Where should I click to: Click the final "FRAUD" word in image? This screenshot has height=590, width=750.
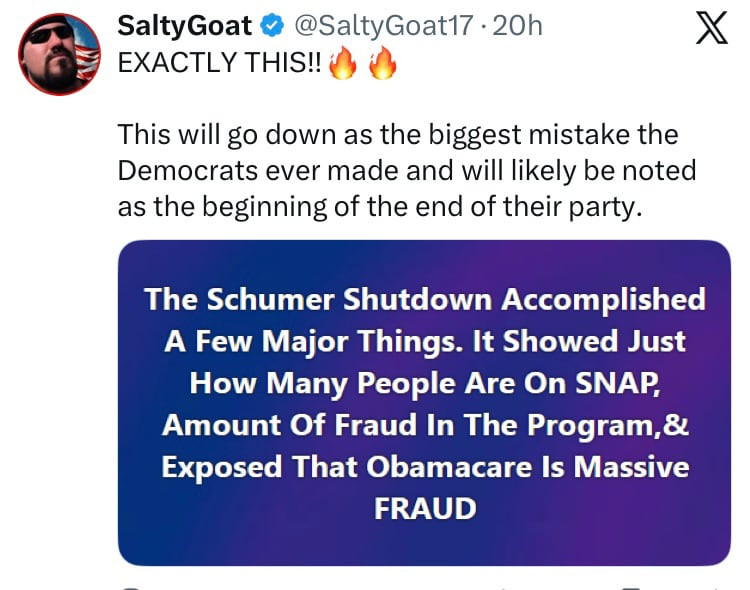(x=425, y=508)
